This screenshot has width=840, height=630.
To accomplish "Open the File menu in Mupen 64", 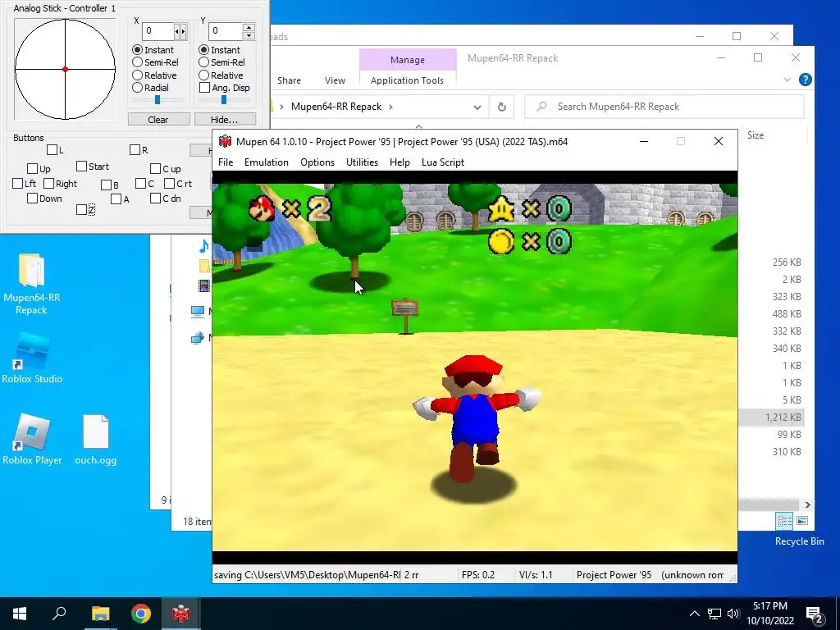I will (226, 162).
